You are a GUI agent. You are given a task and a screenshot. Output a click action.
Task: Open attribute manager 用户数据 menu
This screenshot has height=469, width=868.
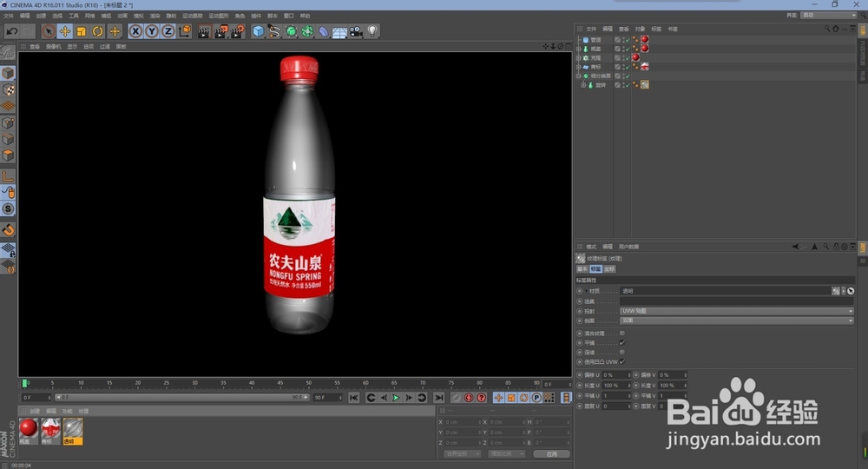[628, 247]
